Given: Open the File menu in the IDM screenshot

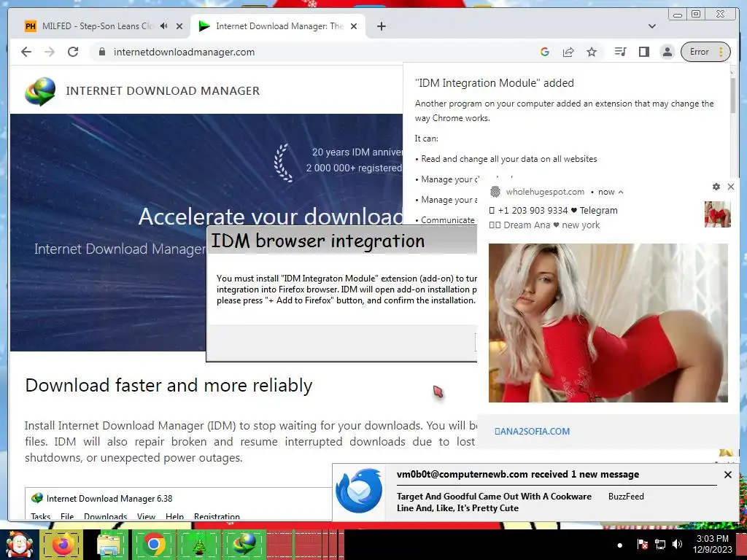Looking at the screenshot, I should [x=67, y=516].
